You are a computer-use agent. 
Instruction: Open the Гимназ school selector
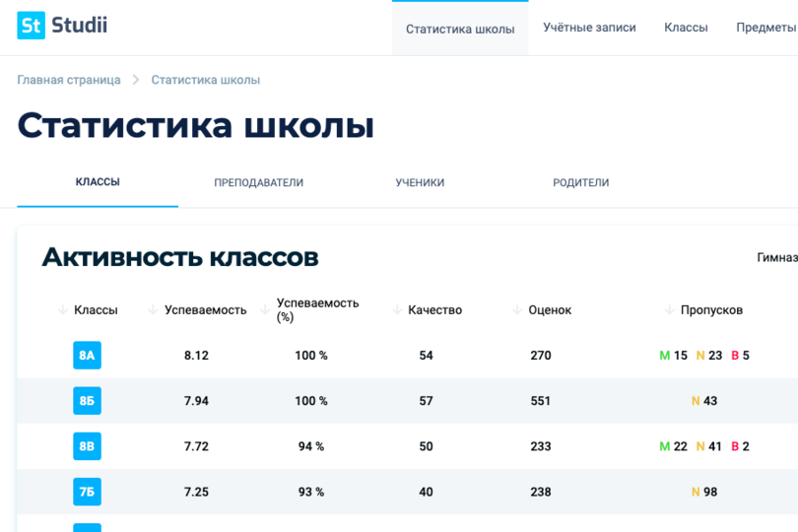[777, 257]
